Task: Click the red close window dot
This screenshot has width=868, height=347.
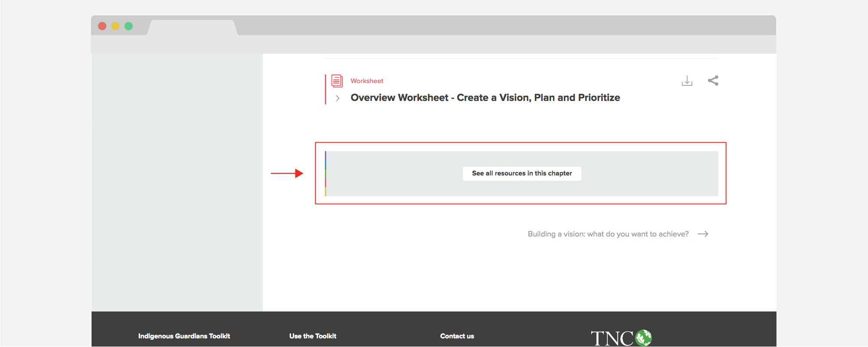Action: coord(102,26)
